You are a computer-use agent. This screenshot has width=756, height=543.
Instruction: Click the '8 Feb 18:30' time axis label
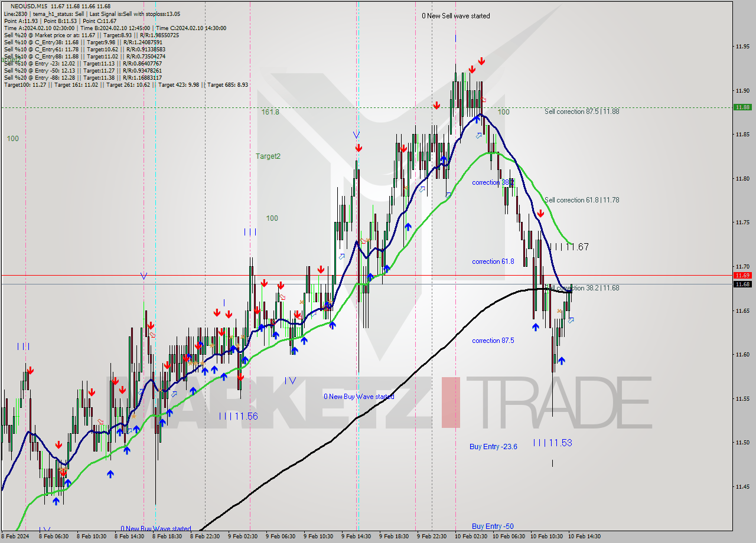click(167, 537)
